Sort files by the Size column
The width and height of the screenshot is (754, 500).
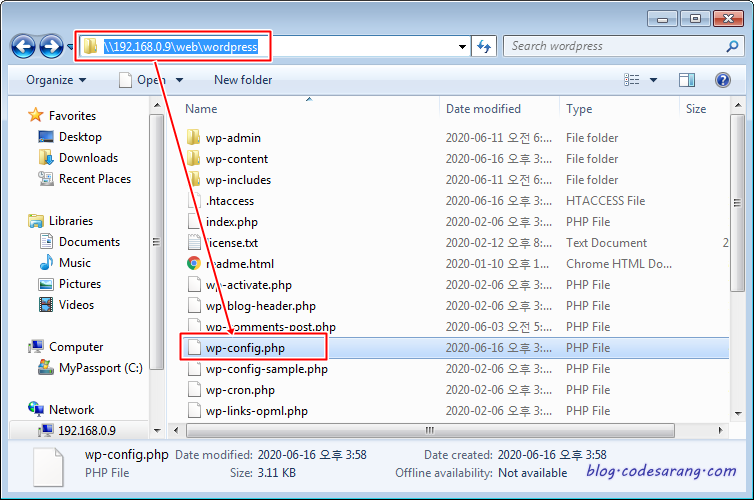coord(695,109)
